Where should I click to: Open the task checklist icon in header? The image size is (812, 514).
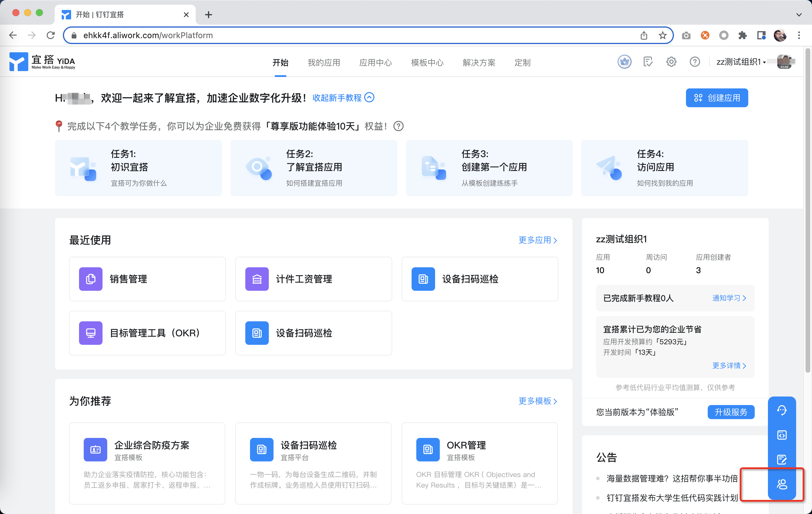(648, 62)
